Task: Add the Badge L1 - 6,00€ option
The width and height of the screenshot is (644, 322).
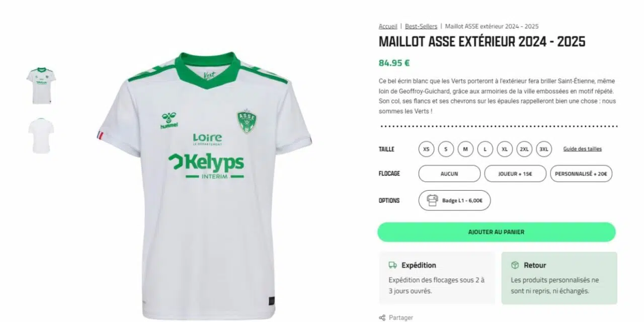Action: click(454, 200)
